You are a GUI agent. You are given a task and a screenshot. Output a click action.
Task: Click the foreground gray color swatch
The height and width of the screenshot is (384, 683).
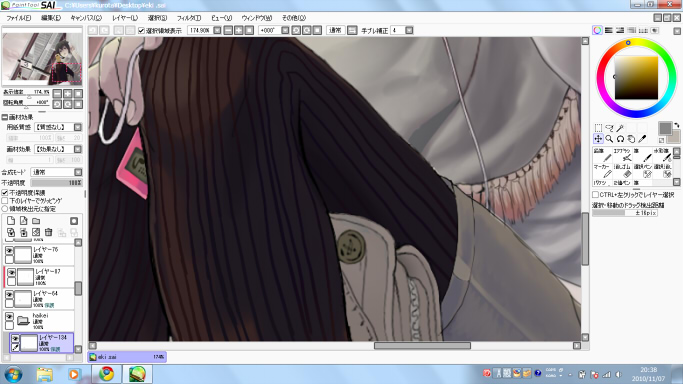click(x=665, y=128)
